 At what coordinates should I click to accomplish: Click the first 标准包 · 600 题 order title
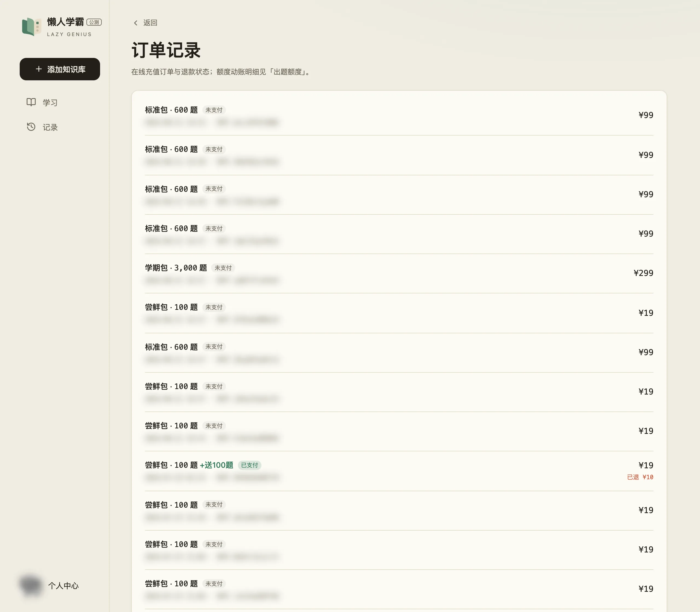pyautogui.click(x=171, y=110)
